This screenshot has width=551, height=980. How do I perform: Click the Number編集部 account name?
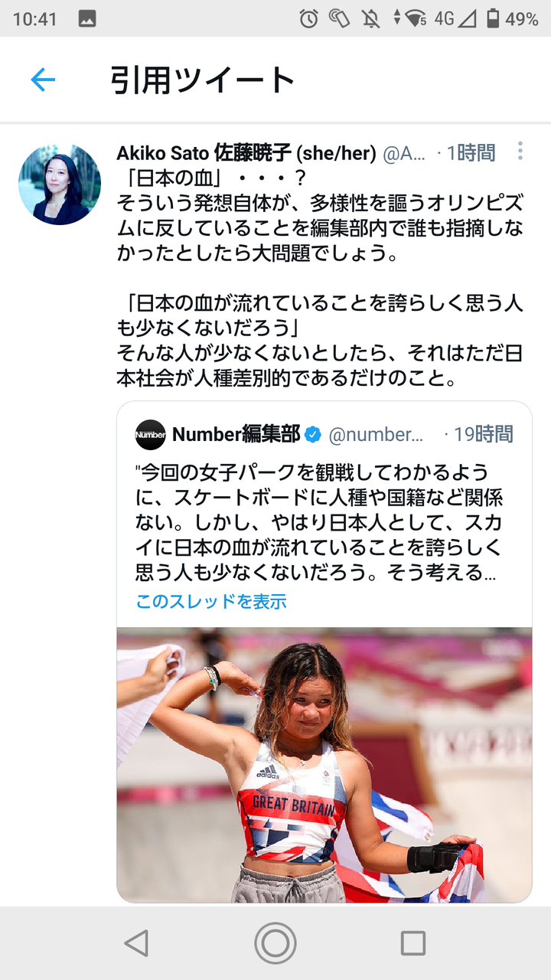pos(236,435)
